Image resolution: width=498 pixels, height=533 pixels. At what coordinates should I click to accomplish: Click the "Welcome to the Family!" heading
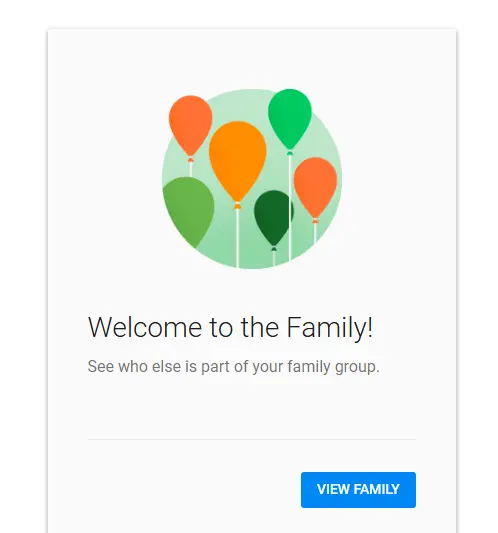(230, 327)
